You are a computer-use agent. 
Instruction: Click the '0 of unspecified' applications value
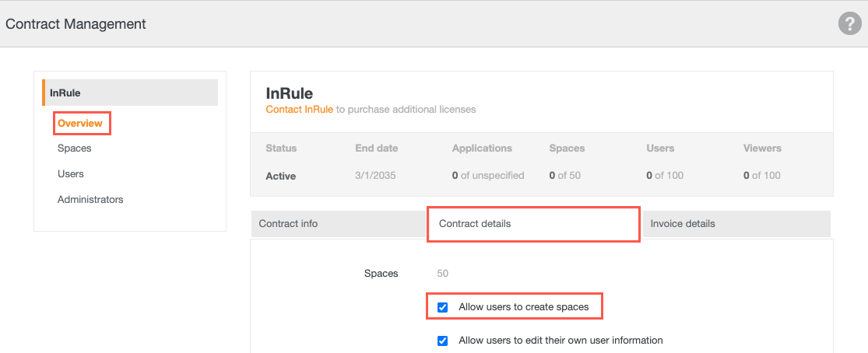(487, 176)
